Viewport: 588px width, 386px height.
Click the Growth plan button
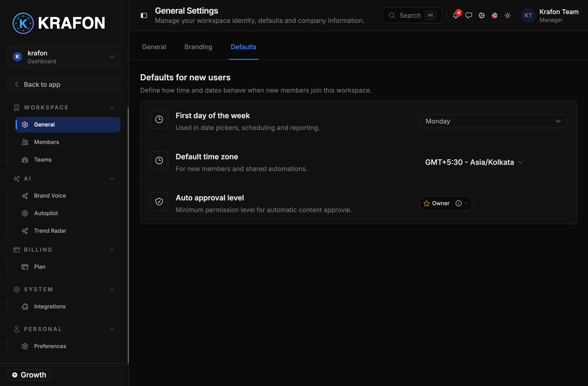[29, 375]
